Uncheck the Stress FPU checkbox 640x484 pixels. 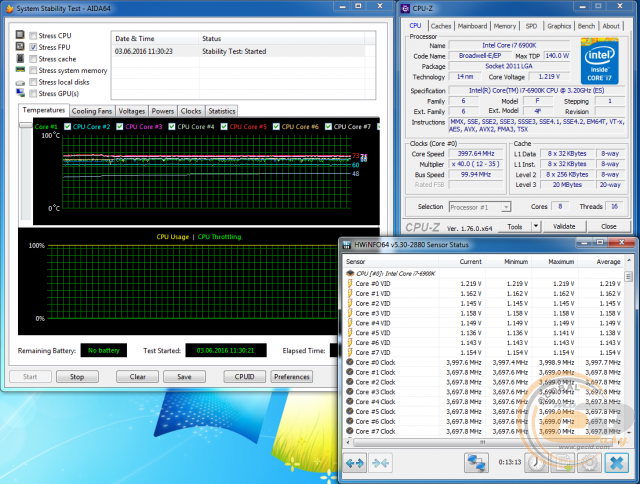(x=33, y=47)
